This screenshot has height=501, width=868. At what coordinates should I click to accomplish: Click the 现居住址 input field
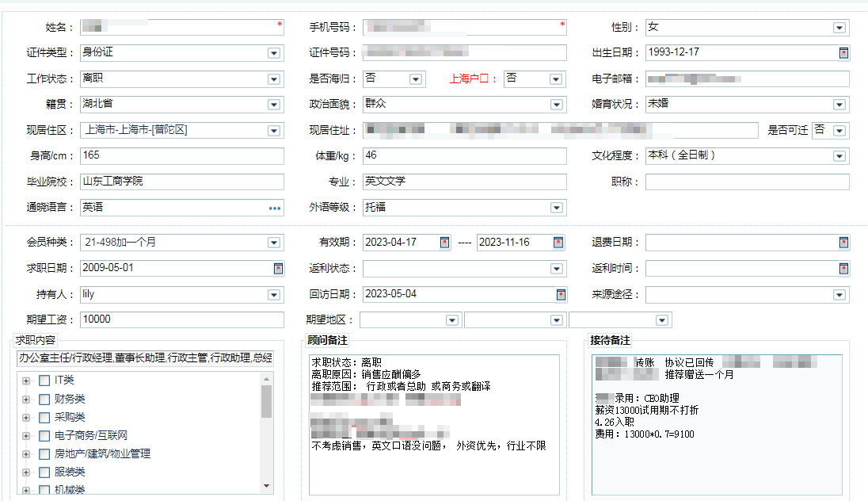560,130
